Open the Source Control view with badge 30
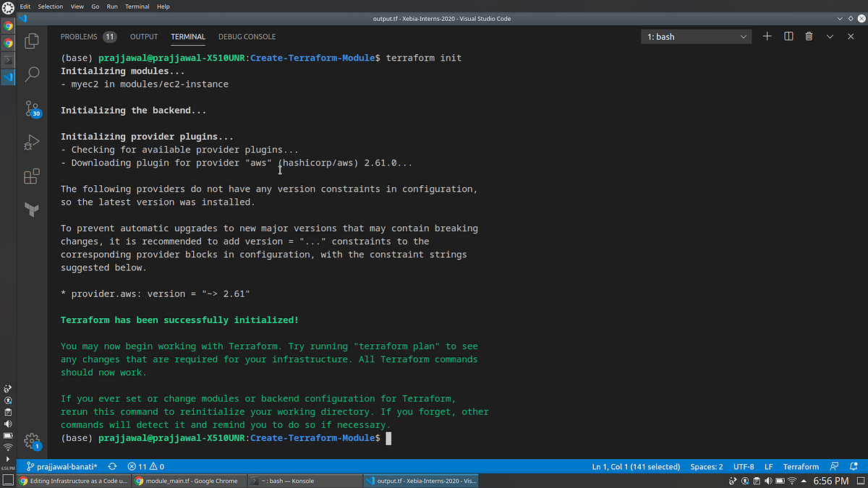The width and height of the screenshot is (868, 488). [32, 108]
